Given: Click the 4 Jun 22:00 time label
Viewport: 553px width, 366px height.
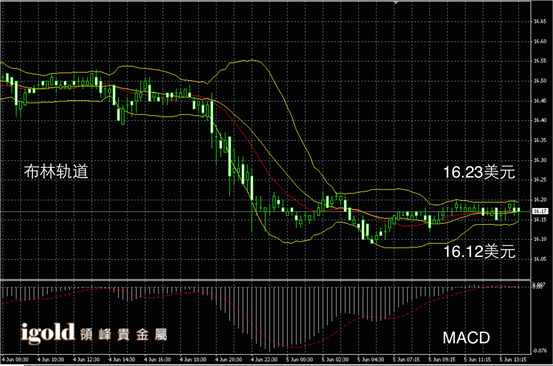Looking at the screenshot, I should click(x=265, y=360).
